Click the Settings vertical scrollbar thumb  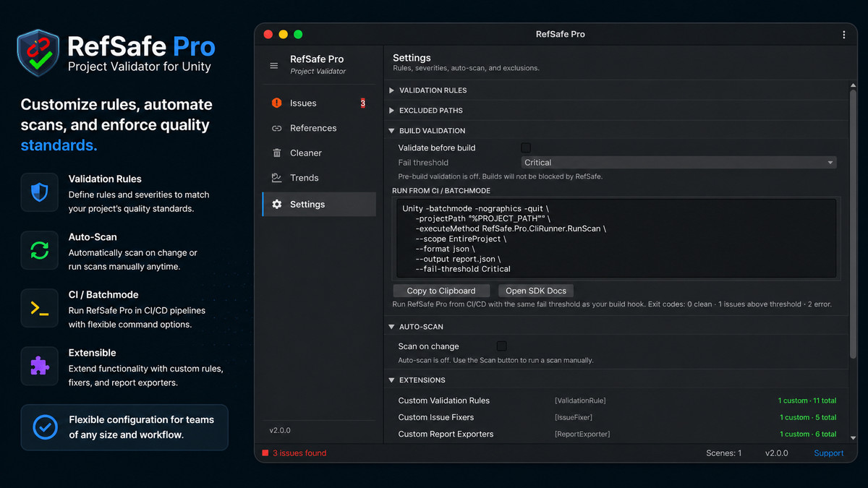pos(853,226)
